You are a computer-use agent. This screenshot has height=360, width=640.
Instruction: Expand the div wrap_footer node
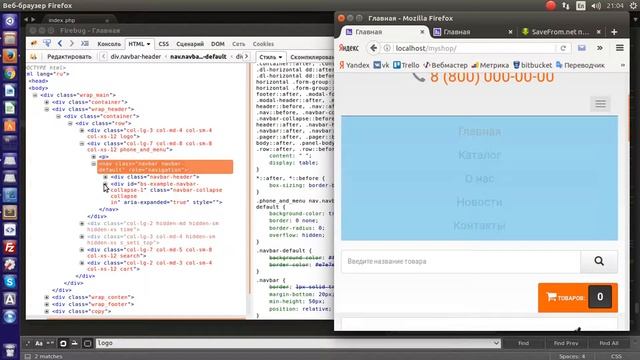pos(47,304)
